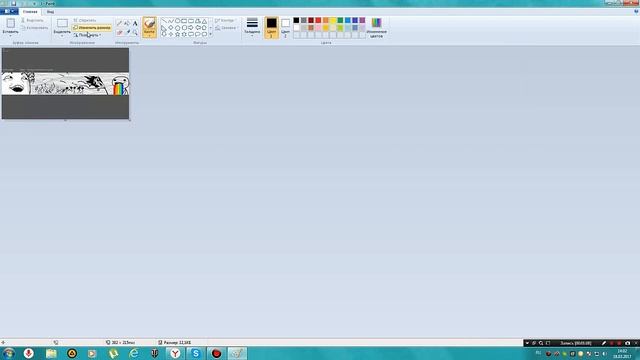640x360 pixels.
Task: Click the Копировать copy button
Action: pos(34,28)
